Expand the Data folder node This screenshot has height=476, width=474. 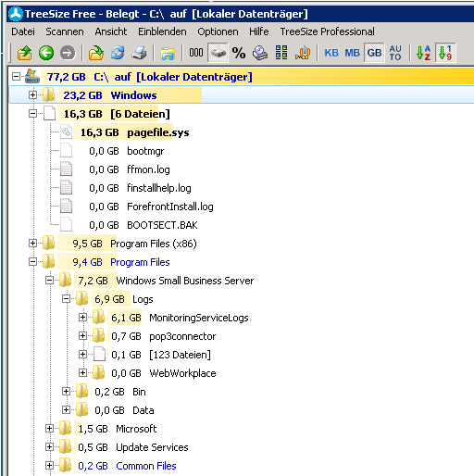click(66, 410)
